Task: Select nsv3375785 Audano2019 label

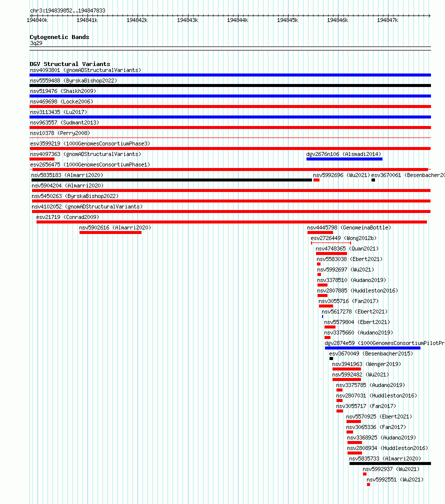Action: [370, 385]
